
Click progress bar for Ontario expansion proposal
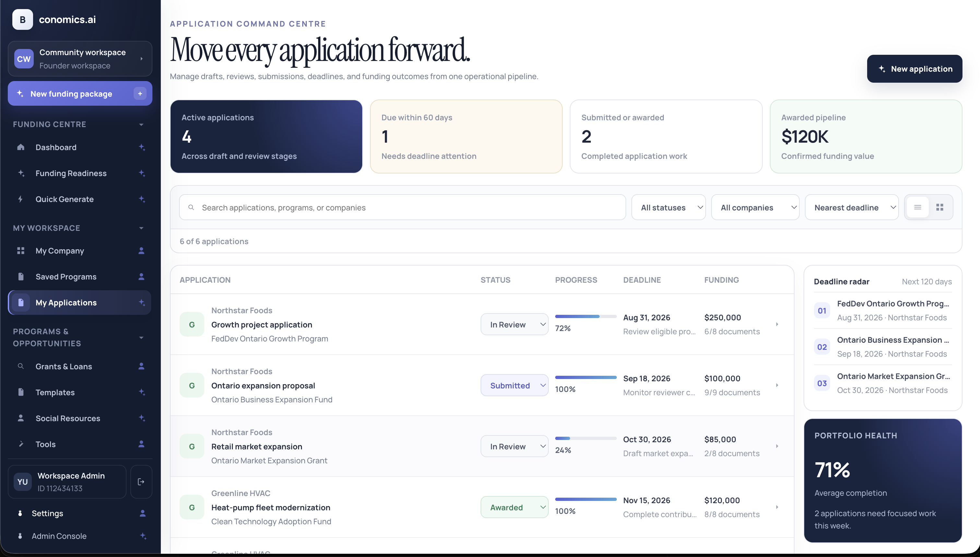586,378
